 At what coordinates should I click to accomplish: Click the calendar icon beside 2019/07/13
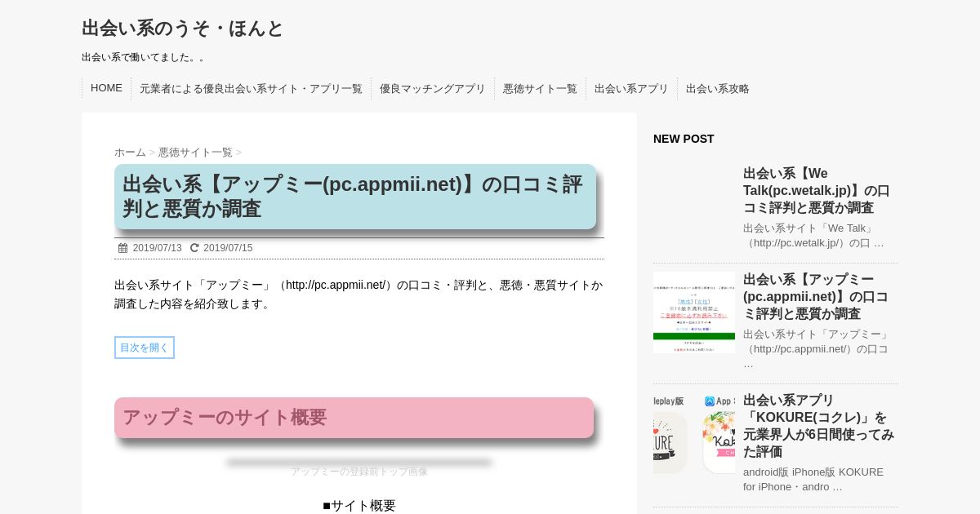pos(122,248)
